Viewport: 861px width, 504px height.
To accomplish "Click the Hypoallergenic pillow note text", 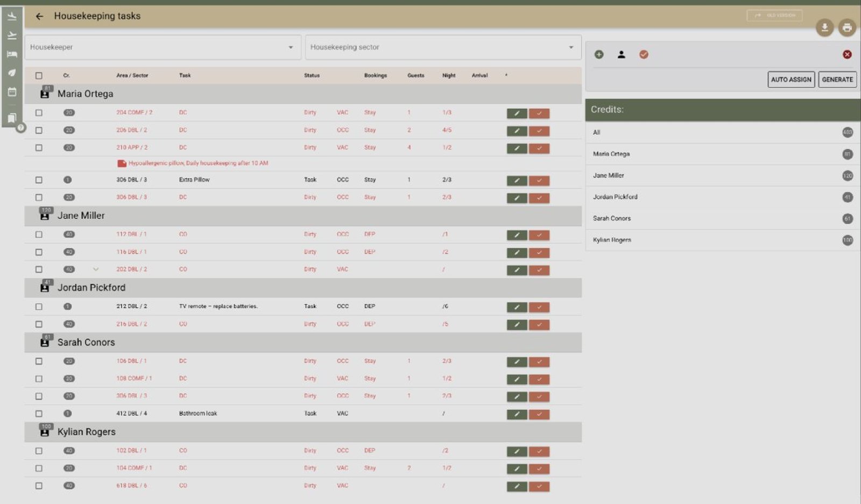I will pyautogui.click(x=198, y=163).
